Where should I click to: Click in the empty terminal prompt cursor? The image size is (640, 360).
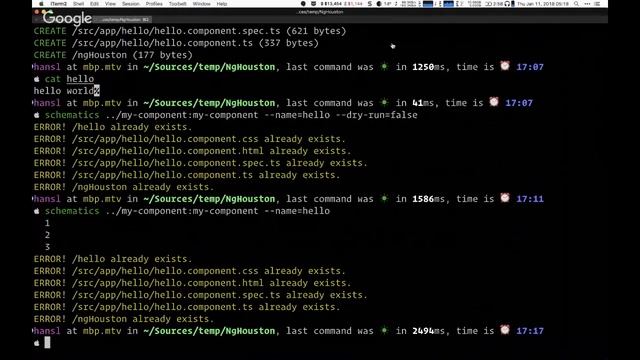[x=47, y=343]
